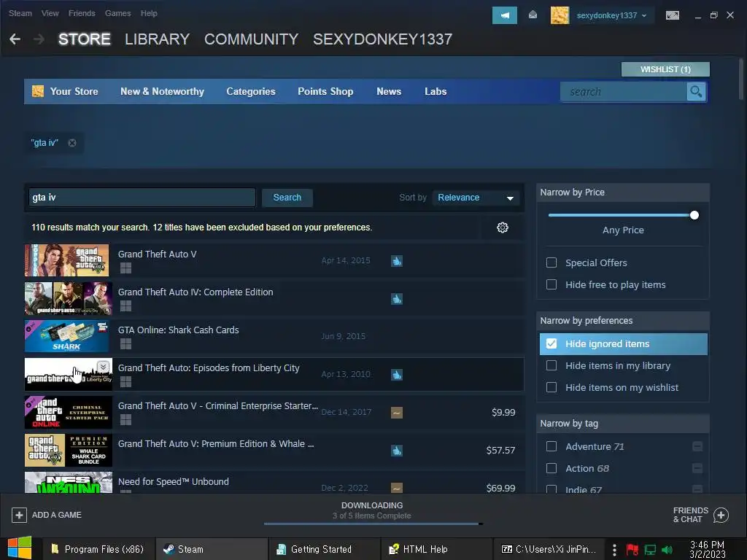Open Friends & Chat plus icon
Screen dimensions: 747x560
pos(721,515)
